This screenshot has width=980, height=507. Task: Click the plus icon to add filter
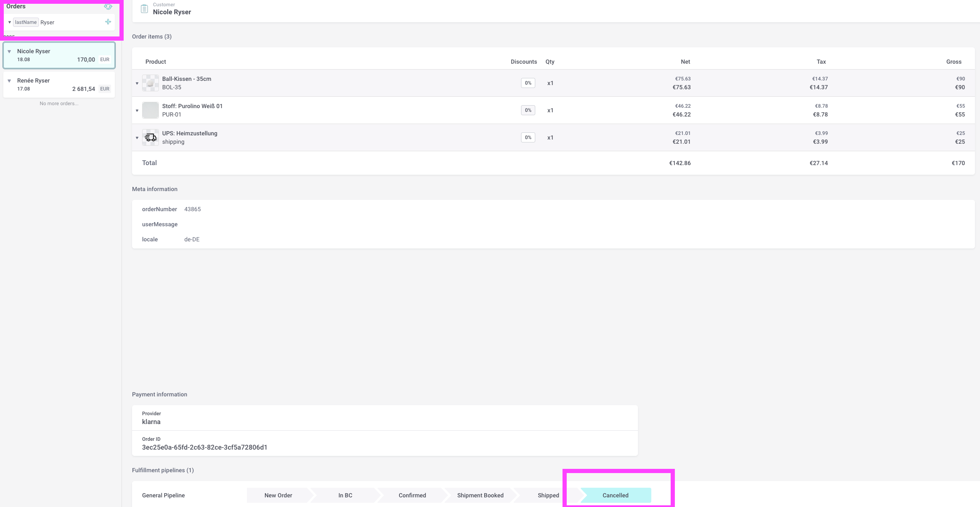tap(108, 22)
